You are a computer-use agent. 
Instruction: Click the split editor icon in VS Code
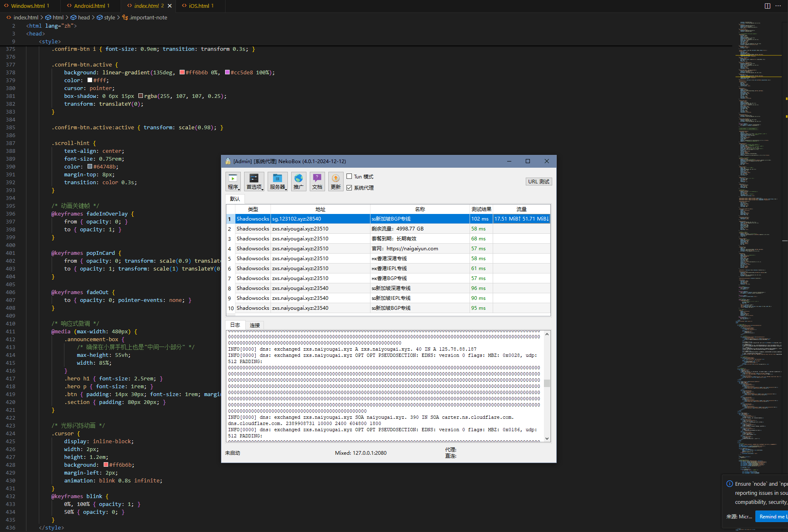pyautogui.click(x=767, y=6)
